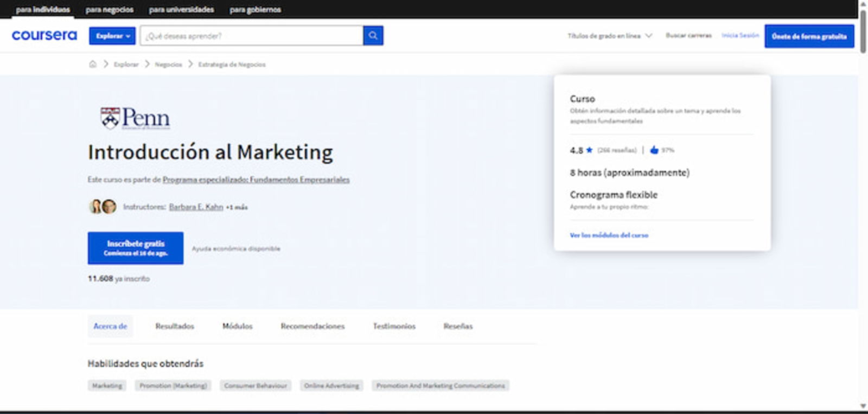Click the '(266 reseñas)' reviews text

coord(617,150)
